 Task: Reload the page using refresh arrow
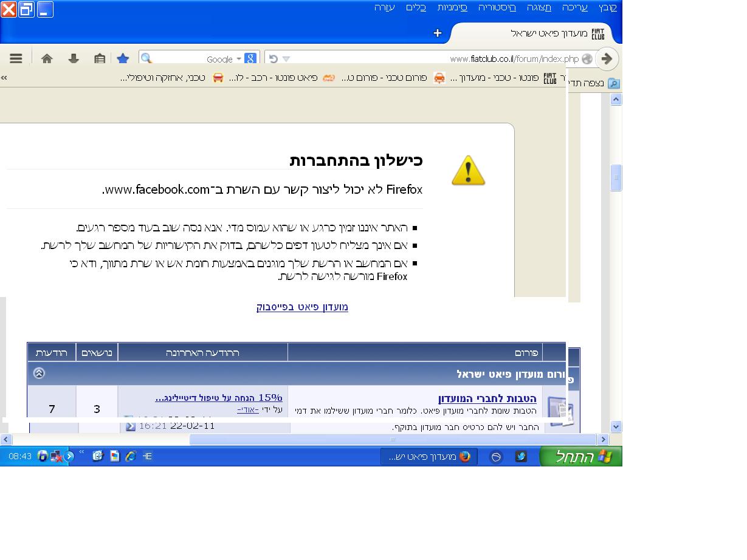[x=274, y=59]
